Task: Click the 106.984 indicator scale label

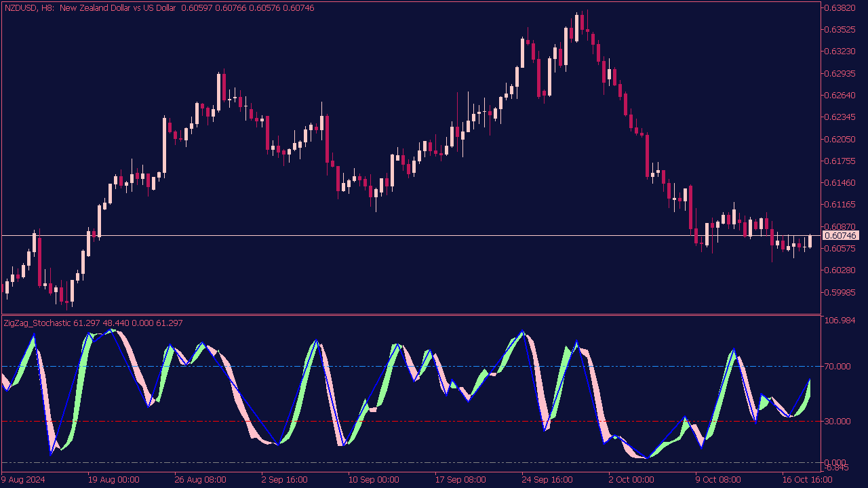Action: tap(838, 320)
